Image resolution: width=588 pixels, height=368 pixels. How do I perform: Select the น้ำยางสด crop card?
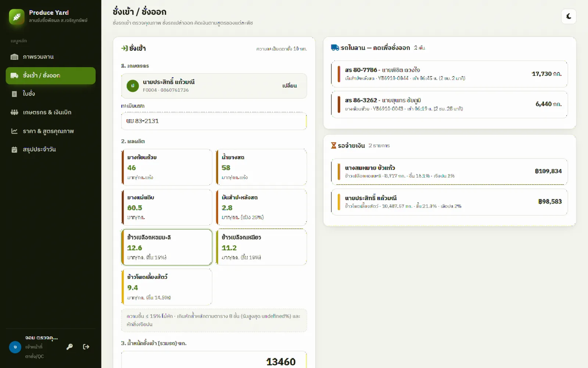click(261, 167)
